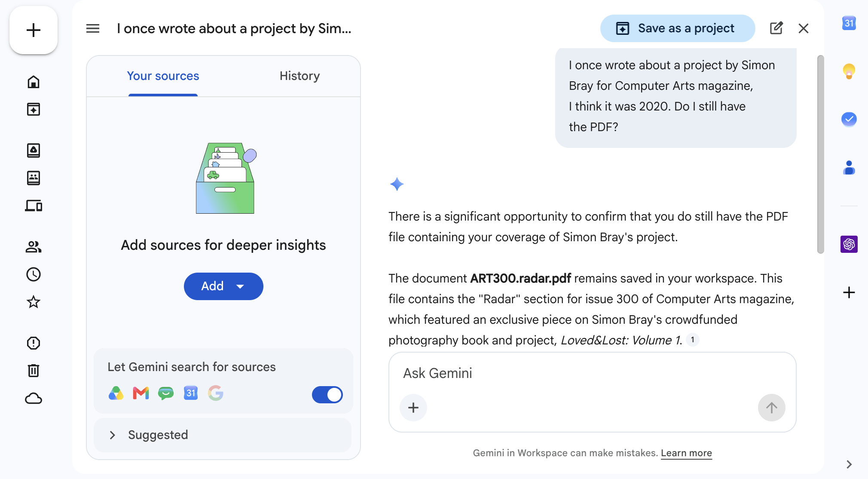
Task: Open Google Tasks checkmark in side panel
Action: (x=849, y=119)
